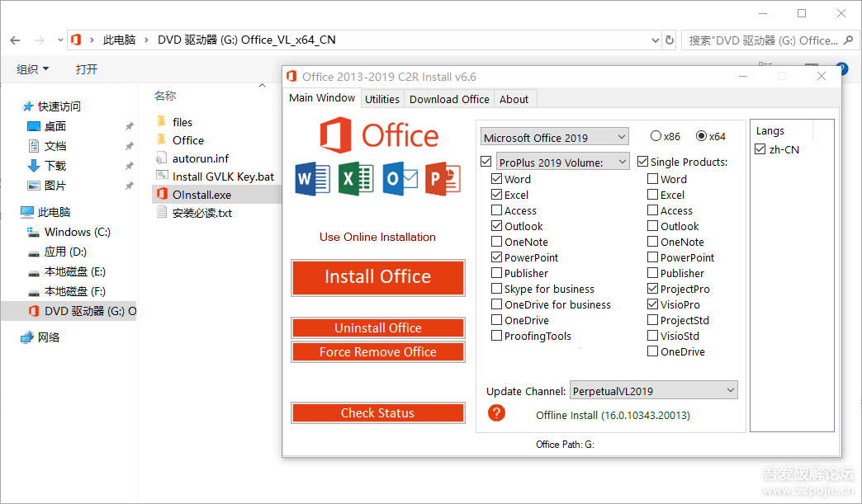Toggle Single Products checkbox
Screen dimensions: 862x504
click(642, 162)
